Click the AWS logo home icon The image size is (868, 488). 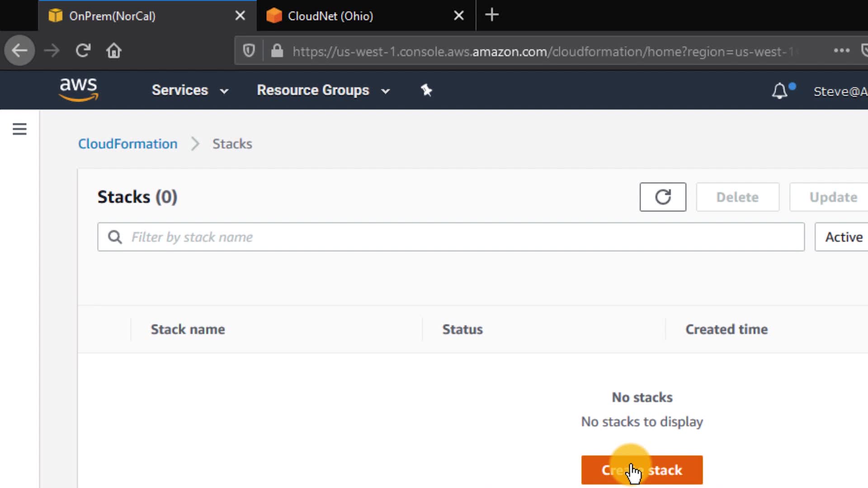tap(79, 89)
